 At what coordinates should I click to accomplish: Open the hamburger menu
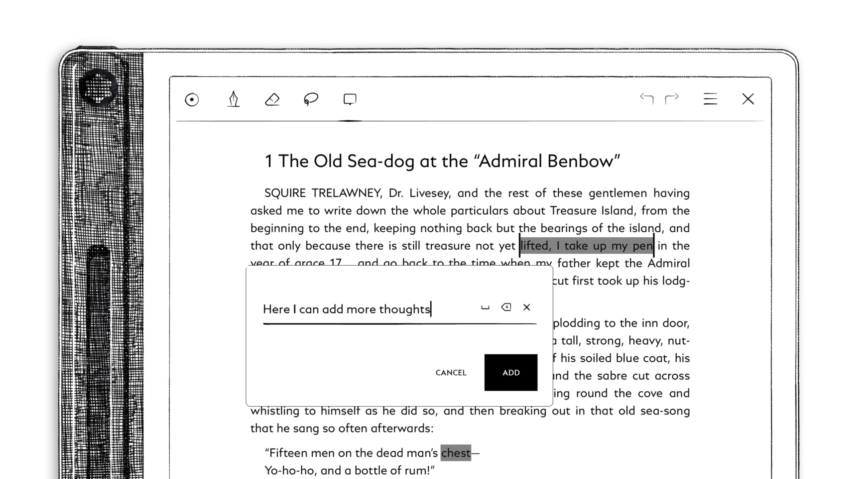[710, 99]
